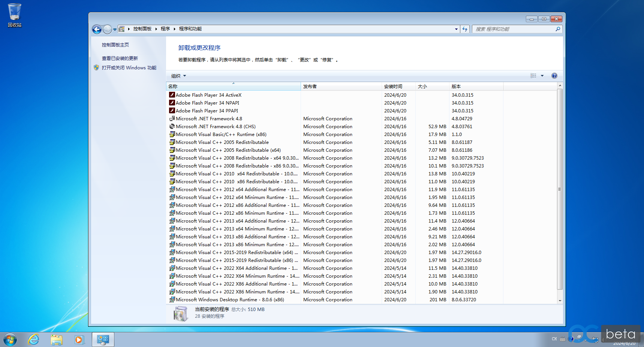Expand the arrow after 程序 breadcrumb

tap(174, 29)
